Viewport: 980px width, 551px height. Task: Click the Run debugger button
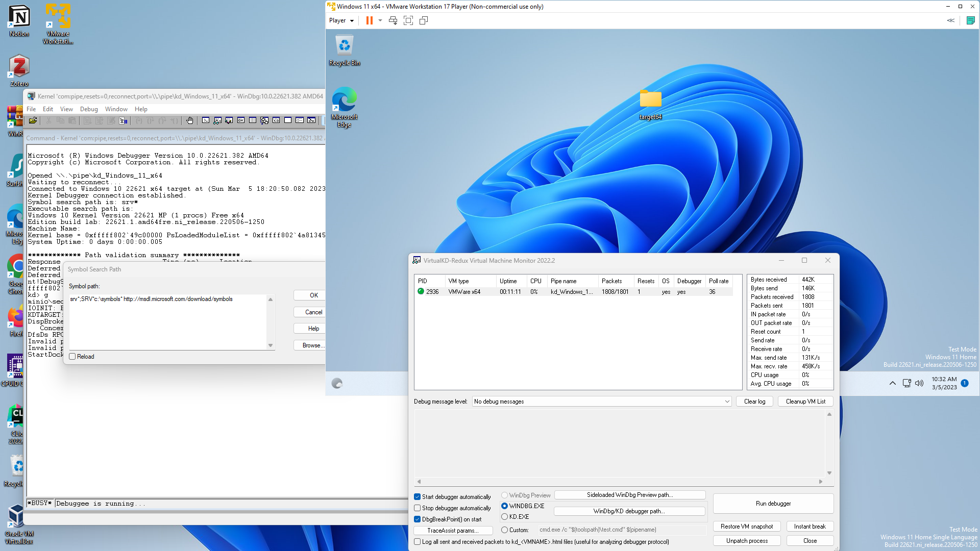773,504
